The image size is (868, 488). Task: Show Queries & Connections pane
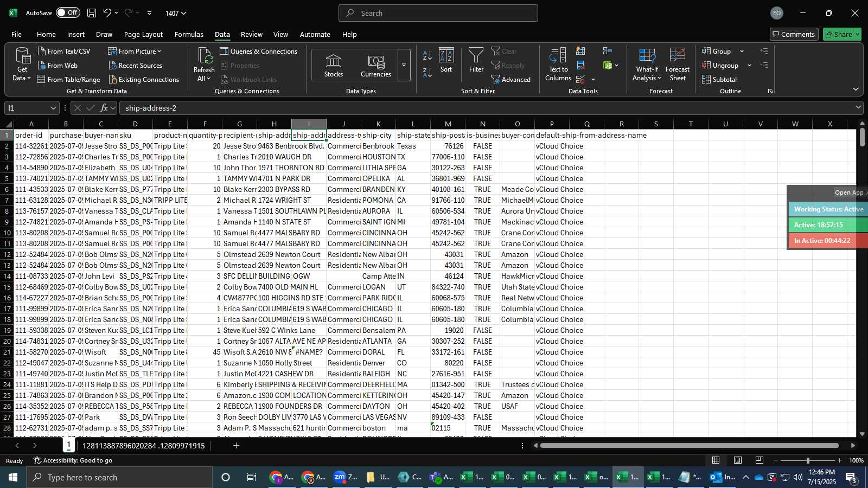(x=259, y=51)
